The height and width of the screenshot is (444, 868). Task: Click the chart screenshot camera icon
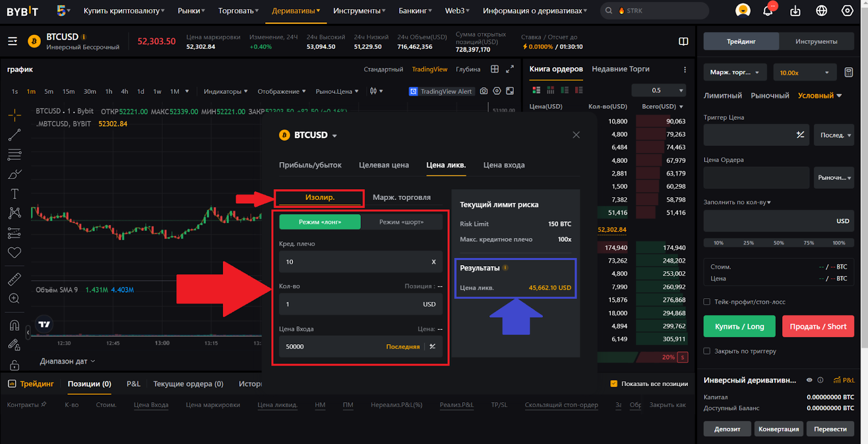point(483,91)
